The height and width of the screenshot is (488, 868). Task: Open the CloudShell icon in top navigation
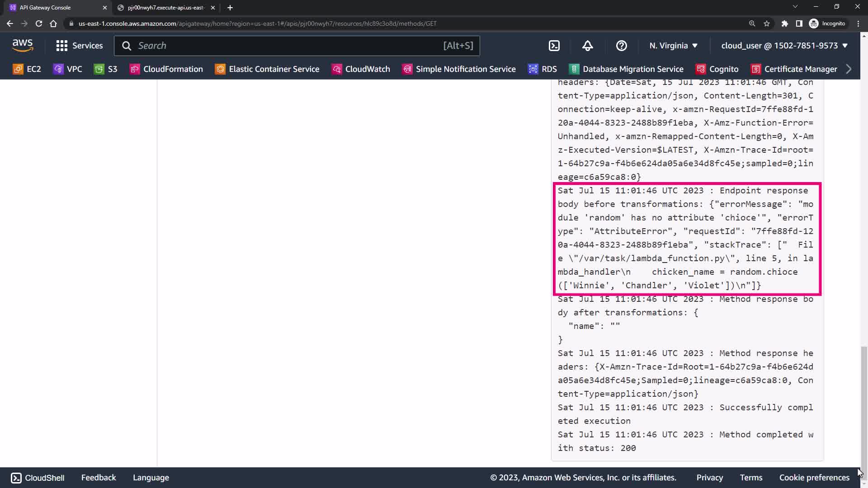(x=554, y=46)
